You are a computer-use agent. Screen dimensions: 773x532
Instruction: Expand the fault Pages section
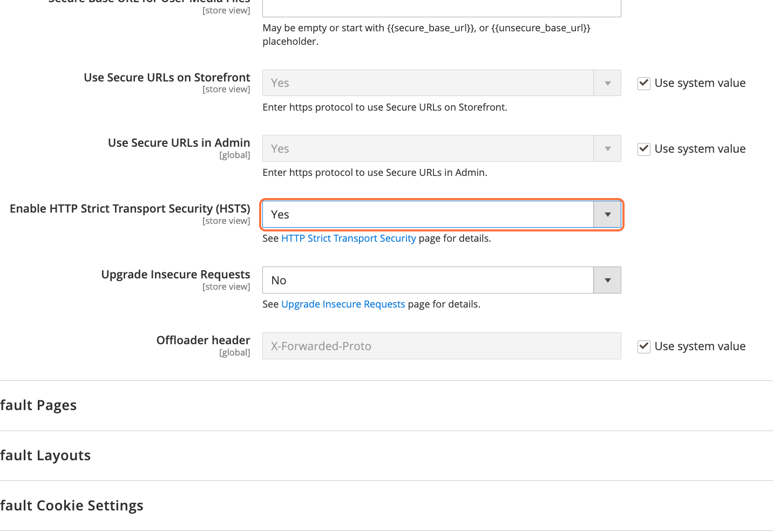tap(38, 405)
